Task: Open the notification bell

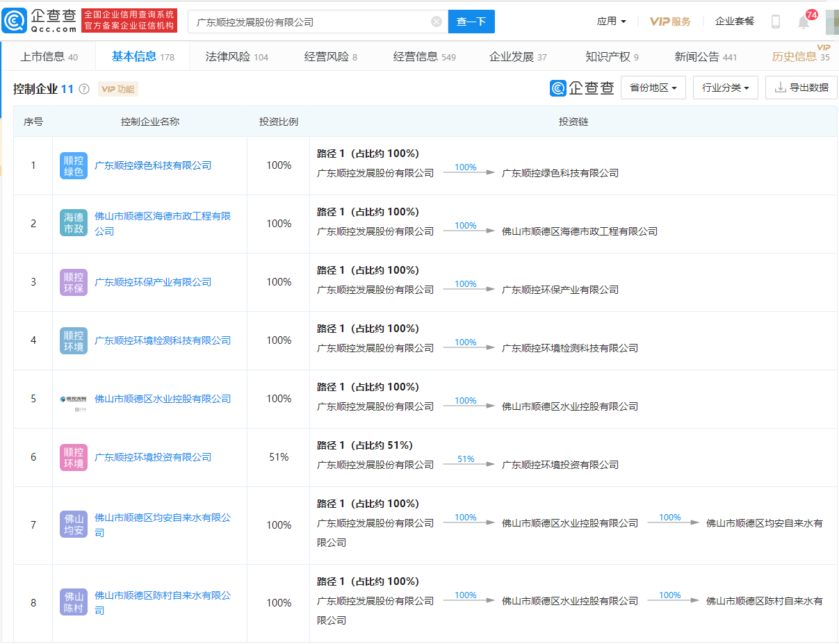Action: click(804, 22)
